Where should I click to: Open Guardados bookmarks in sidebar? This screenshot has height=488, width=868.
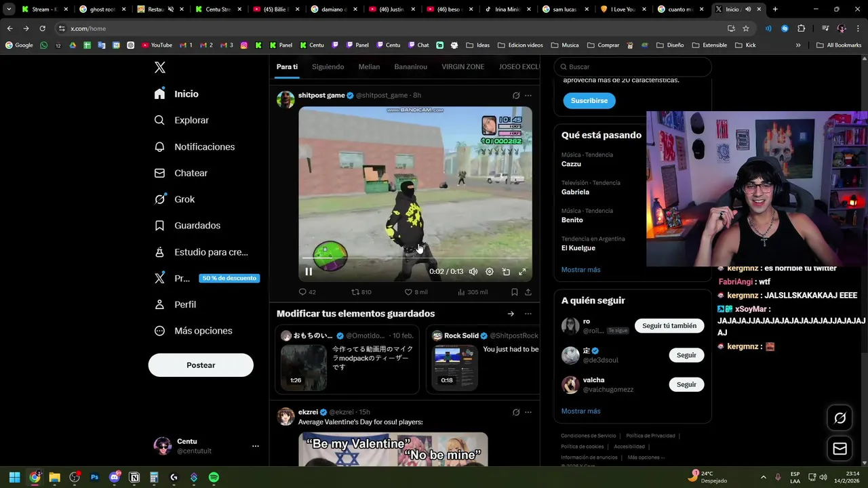pyautogui.click(x=187, y=225)
